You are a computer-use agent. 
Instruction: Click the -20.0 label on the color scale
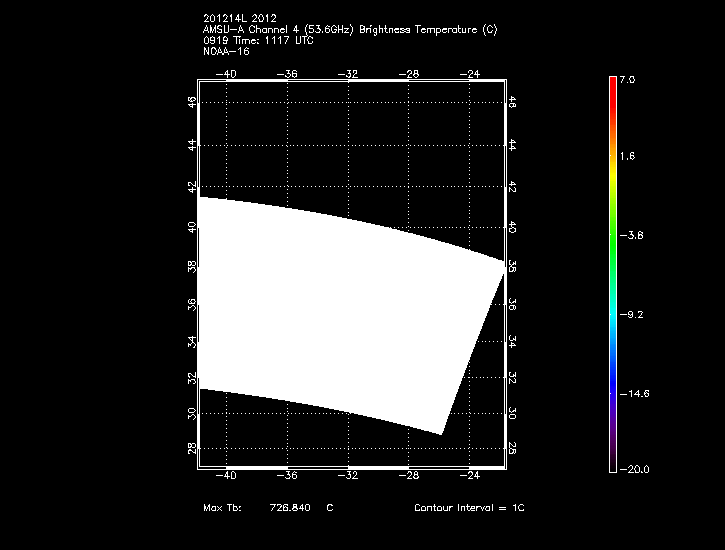tap(632, 469)
